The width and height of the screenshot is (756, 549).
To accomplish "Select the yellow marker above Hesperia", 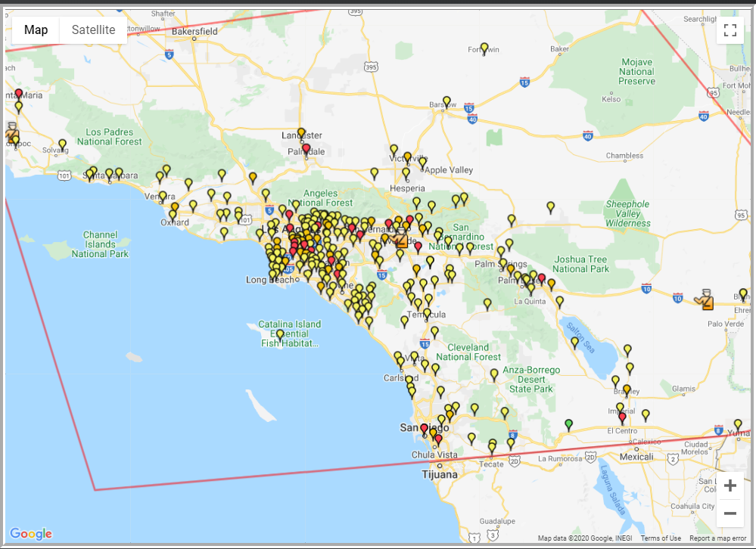I will point(406,174).
